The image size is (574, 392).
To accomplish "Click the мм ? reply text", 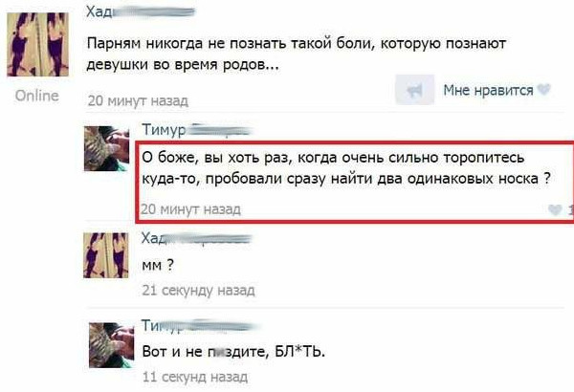I will point(158,265).
